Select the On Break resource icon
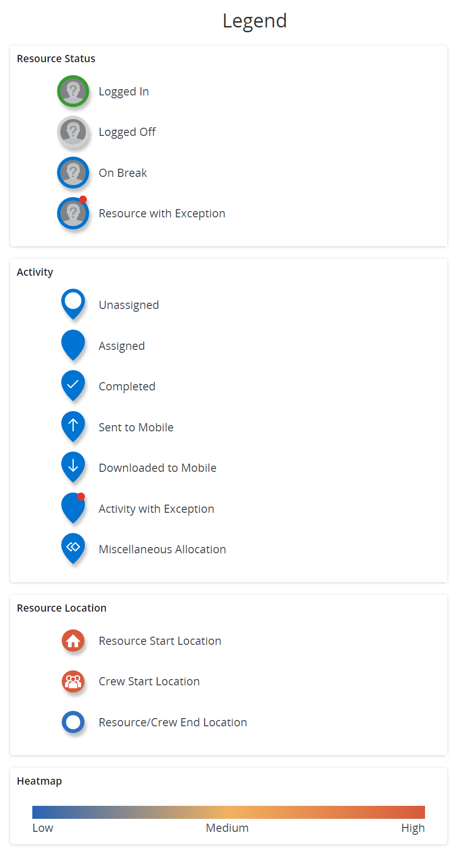Screen dimensions: 453x868 pyautogui.click(x=73, y=173)
